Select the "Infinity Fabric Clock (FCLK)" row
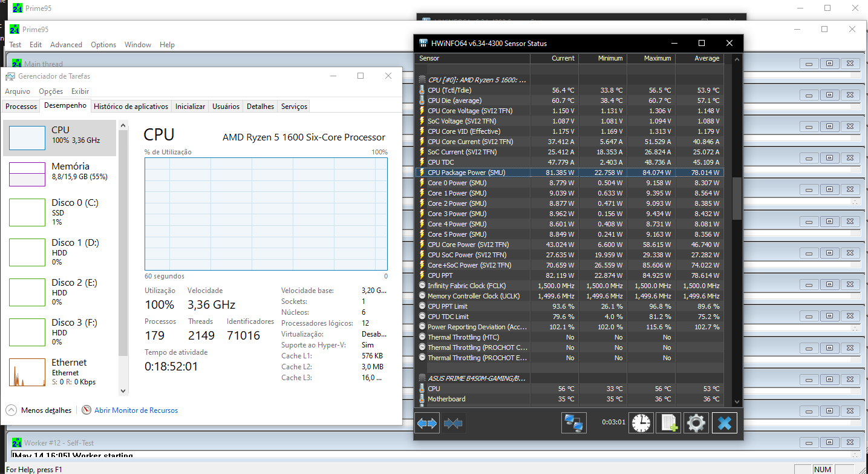The height and width of the screenshot is (474, 868). point(569,286)
